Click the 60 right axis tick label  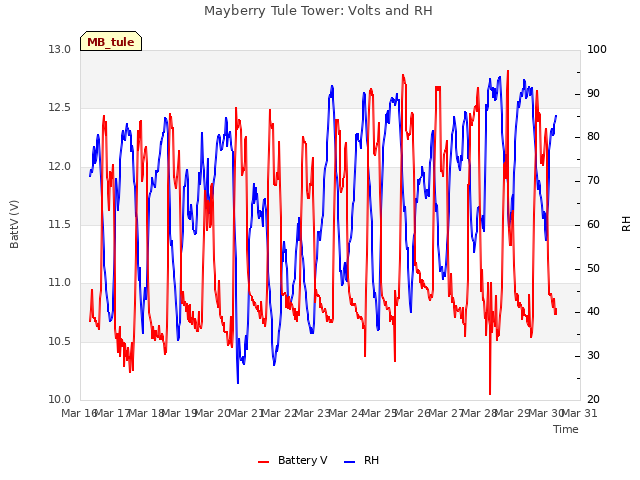[x=593, y=224]
